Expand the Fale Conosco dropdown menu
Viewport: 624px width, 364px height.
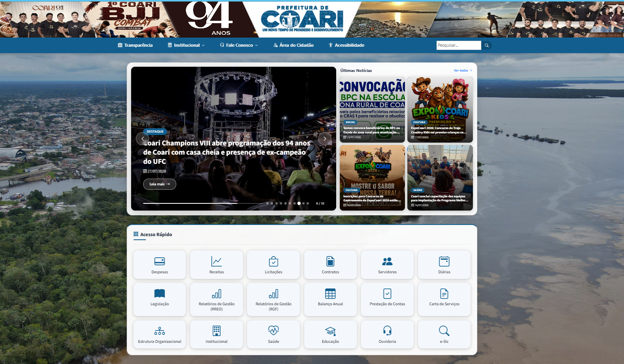point(239,45)
